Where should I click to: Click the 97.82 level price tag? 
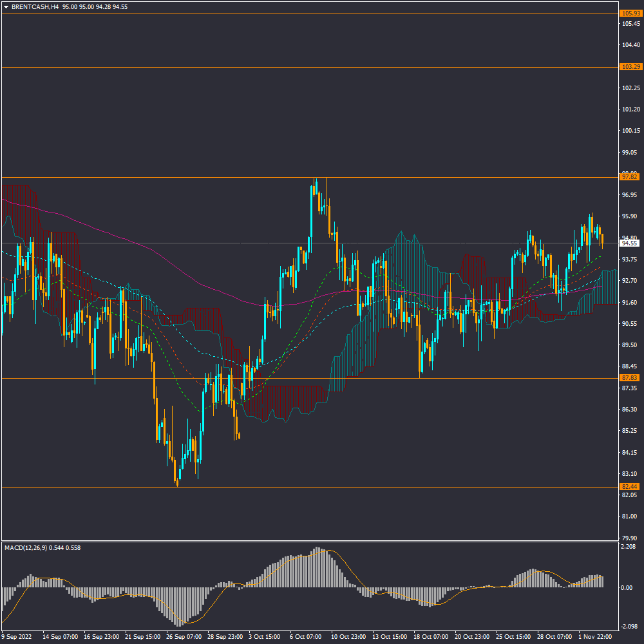pyautogui.click(x=629, y=177)
